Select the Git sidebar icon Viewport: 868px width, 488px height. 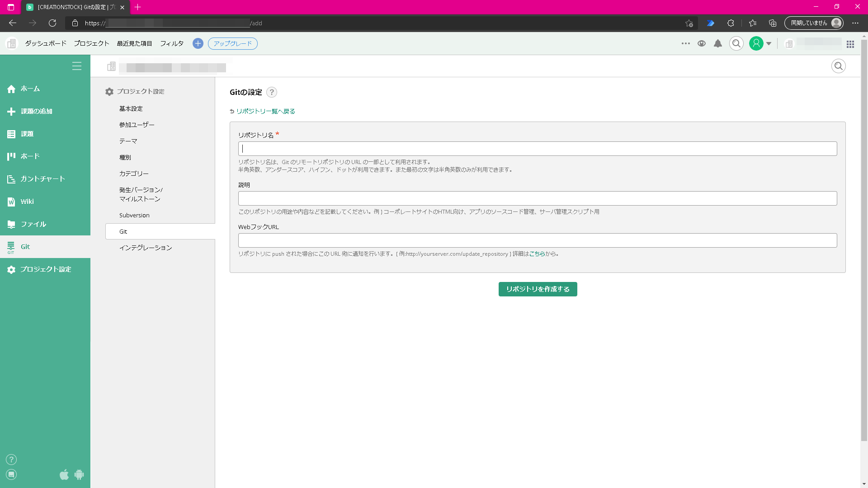coord(11,246)
